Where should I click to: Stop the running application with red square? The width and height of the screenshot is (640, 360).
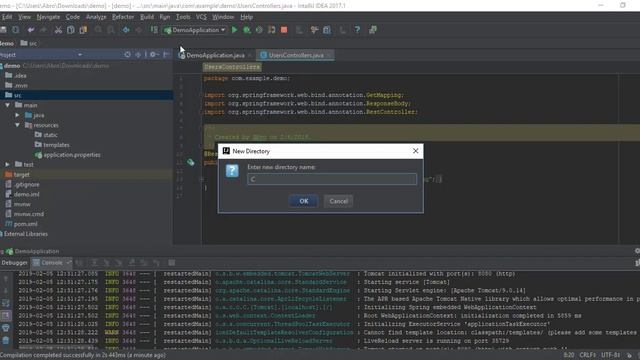point(284,30)
